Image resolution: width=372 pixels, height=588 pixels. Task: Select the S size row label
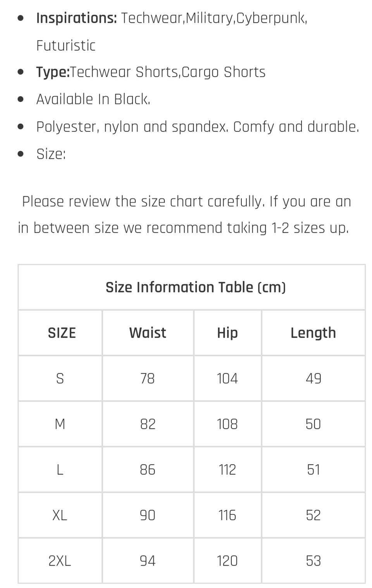point(60,378)
